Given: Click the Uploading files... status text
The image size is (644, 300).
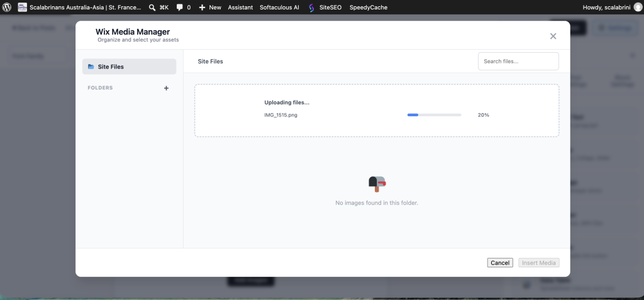Looking at the screenshot, I should point(287,103).
